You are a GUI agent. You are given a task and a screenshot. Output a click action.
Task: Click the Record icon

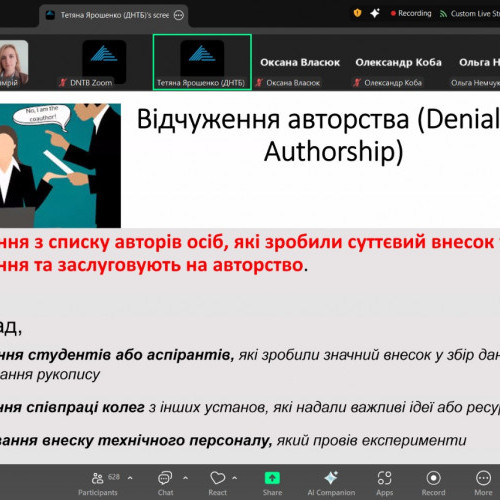433,483
